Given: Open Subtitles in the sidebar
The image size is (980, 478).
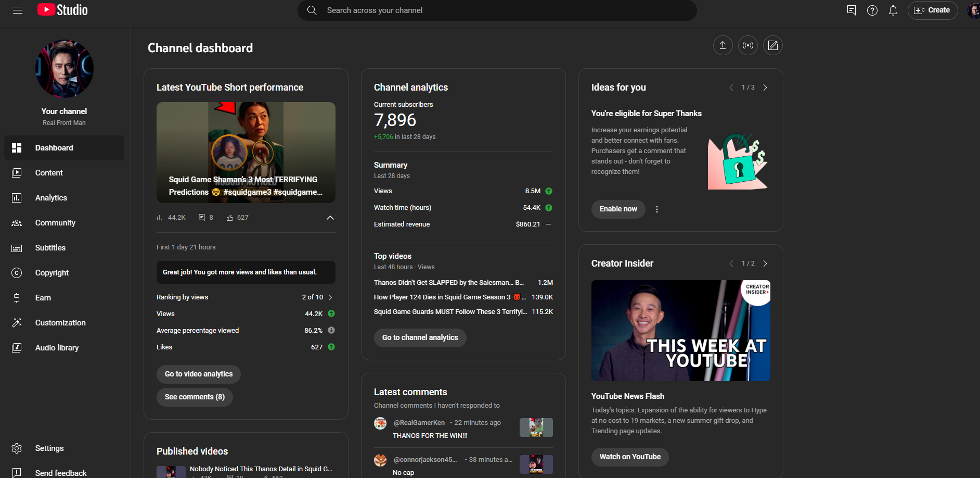Looking at the screenshot, I should 65,248.
